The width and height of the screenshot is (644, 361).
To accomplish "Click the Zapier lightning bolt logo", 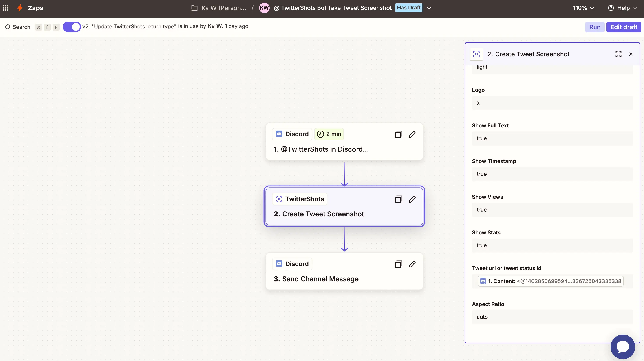I will tap(20, 8).
